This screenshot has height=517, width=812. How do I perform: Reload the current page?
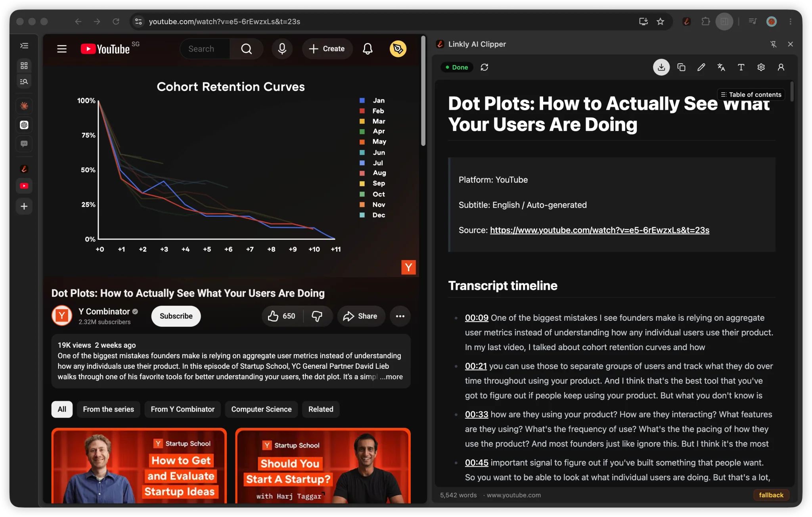click(x=116, y=21)
